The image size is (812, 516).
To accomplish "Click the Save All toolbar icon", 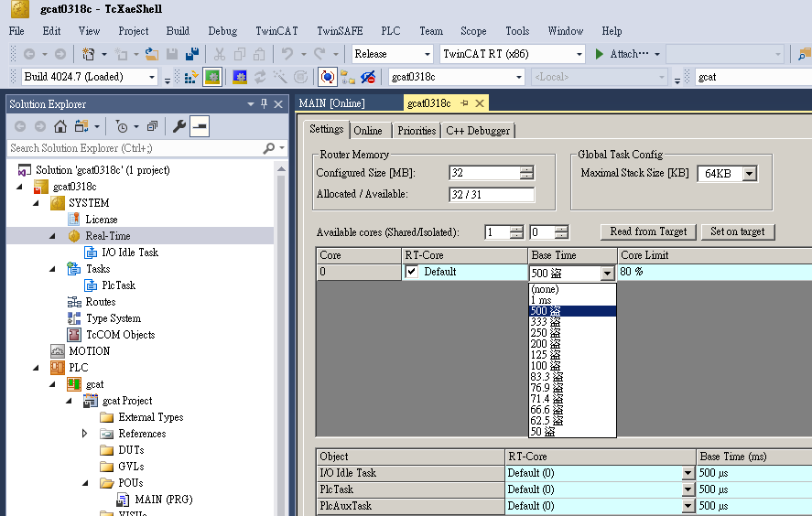I will [192, 54].
